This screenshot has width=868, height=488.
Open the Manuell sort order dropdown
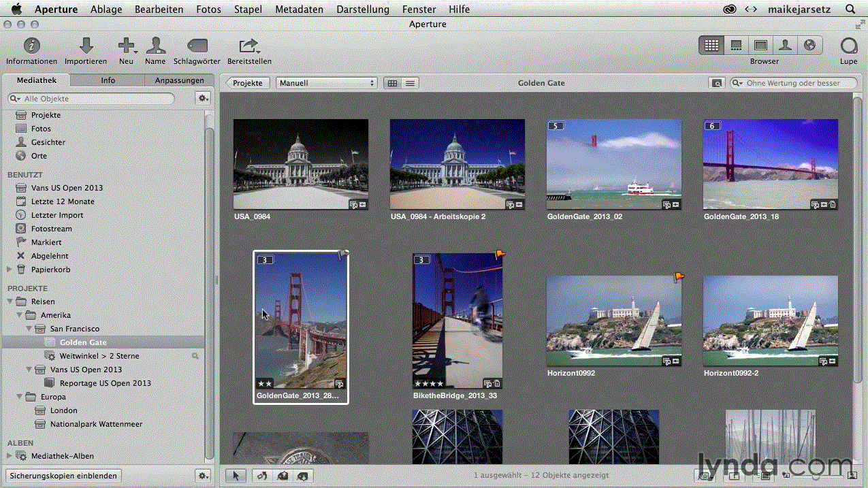tap(327, 83)
